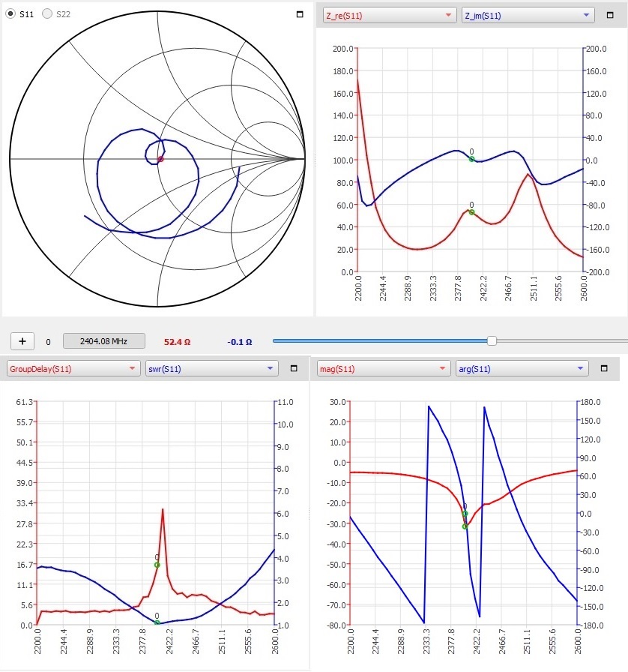Click the red marker on the Smith chart
This screenshot has width=628, height=672.
[160, 159]
